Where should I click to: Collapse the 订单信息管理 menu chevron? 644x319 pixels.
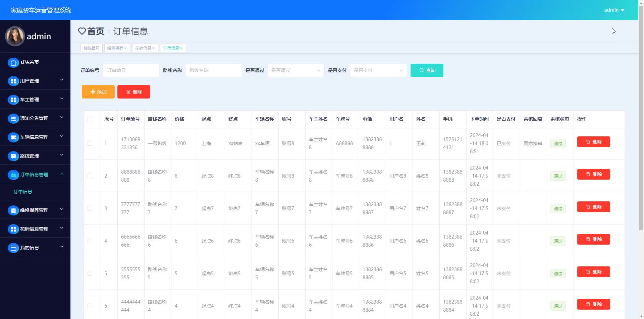tap(62, 174)
